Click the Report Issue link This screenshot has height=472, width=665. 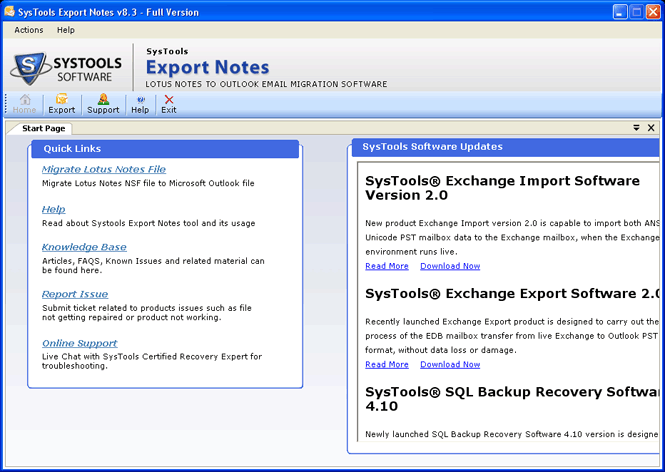click(x=75, y=294)
